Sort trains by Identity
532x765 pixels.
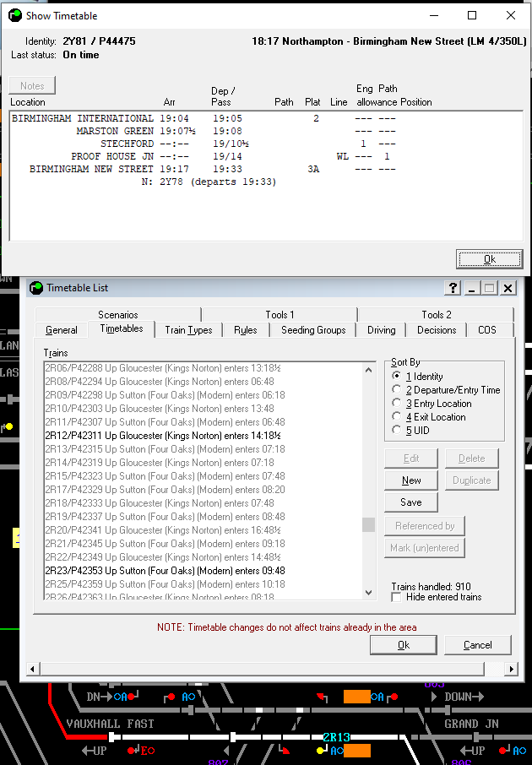(396, 376)
